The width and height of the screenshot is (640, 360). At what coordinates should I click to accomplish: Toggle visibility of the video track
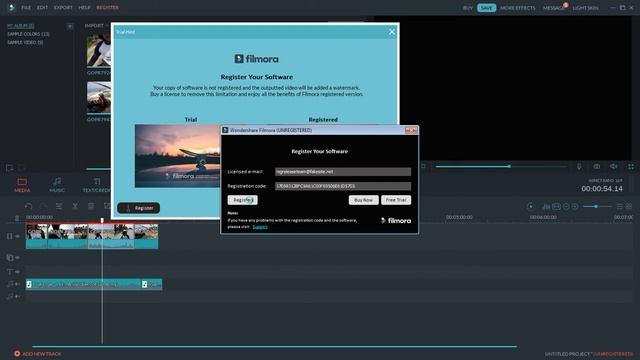pyautogui.click(x=18, y=236)
